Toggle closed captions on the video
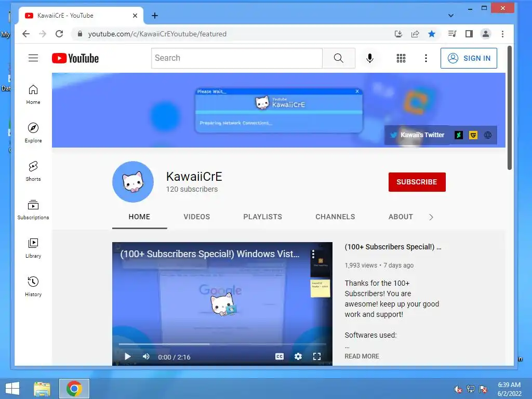This screenshot has height=399, width=532. pyautogui.click(x=279, y=356)
